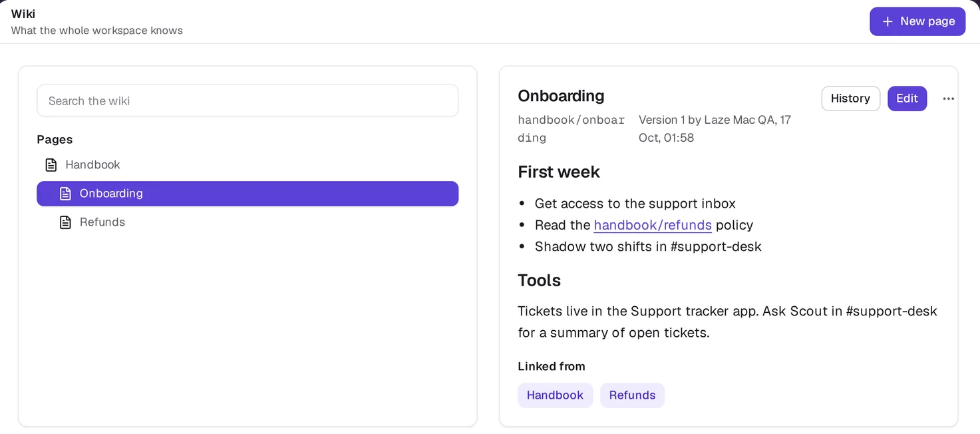Click the Linked from label
Viewport: 980px width, 434px height.
coord(552,367)
